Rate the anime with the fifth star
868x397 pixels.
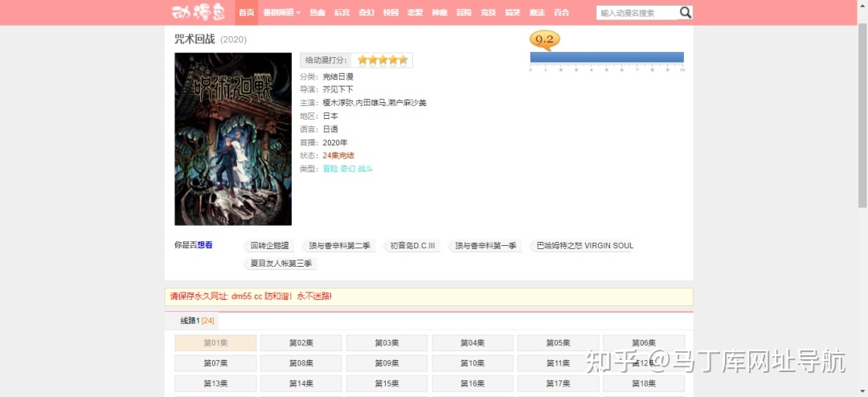click(x=403, y=60)
